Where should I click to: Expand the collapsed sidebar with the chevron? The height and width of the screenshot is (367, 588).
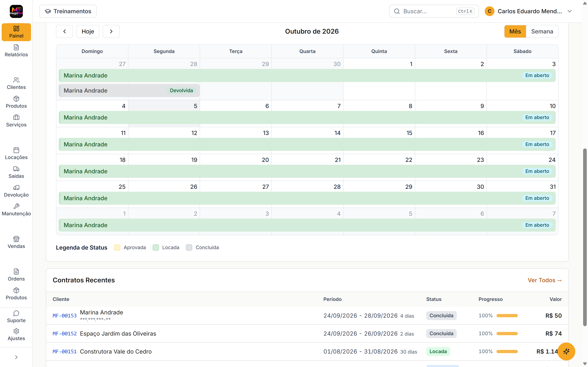[x=16, y=357]
